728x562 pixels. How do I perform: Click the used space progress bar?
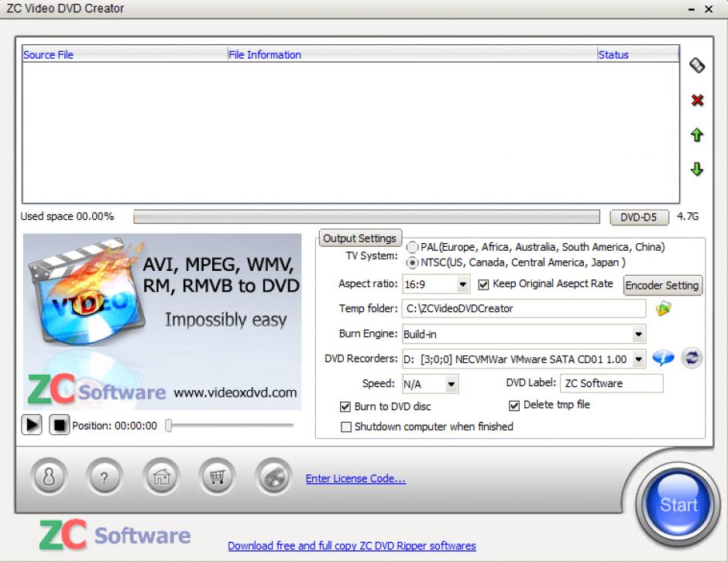point(366,217)
